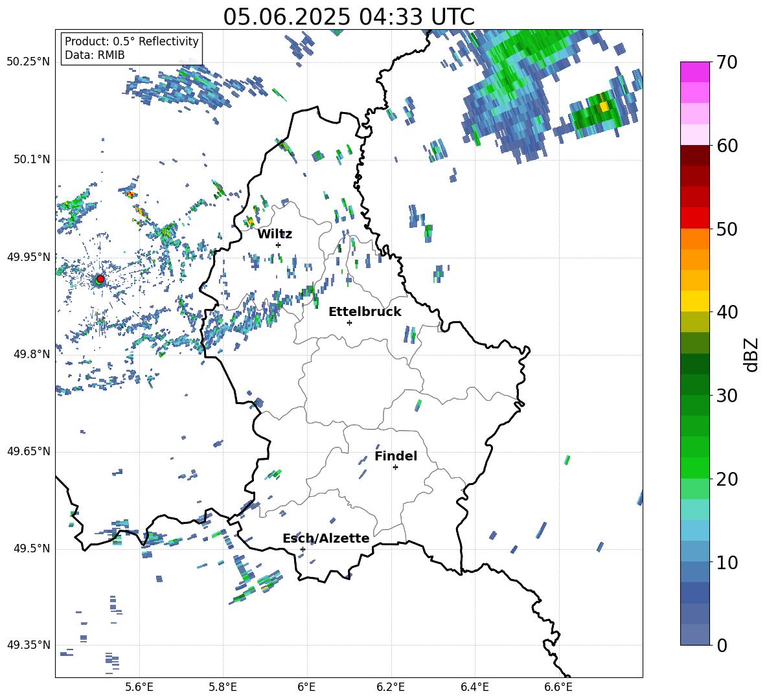Click the Findel station cross marker
Image resolution: width=767 pixels, height=700 pixels.
pos(395,468)
